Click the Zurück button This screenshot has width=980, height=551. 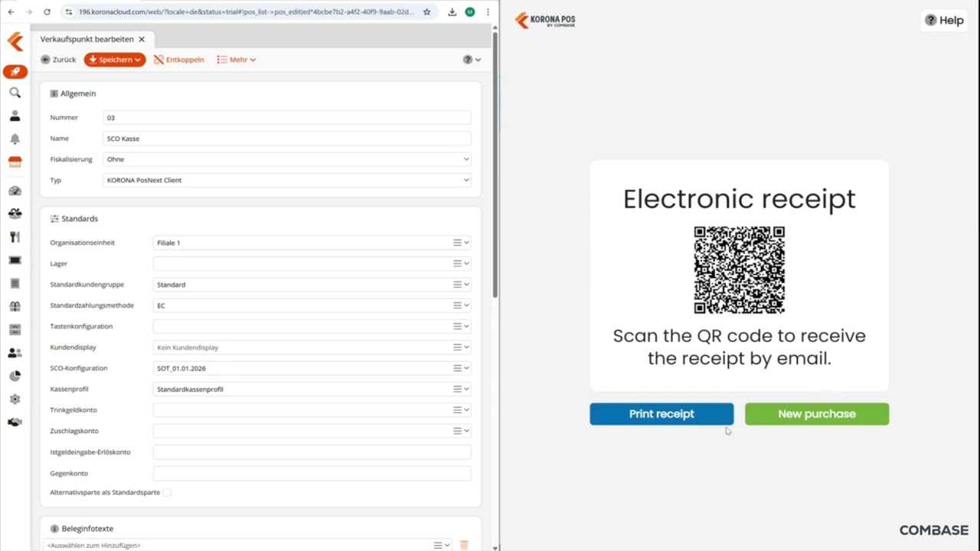tap(59, 60)
